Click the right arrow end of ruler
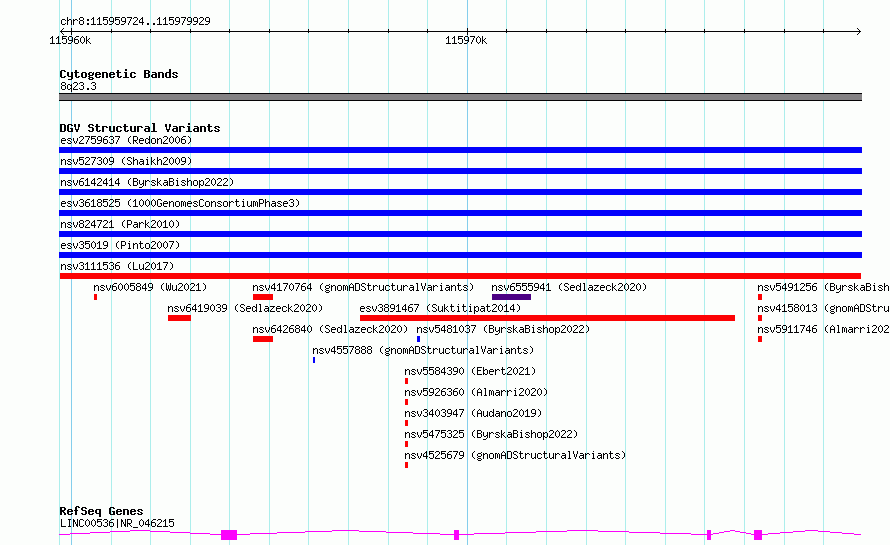890x545 pixels. point(859,31)
